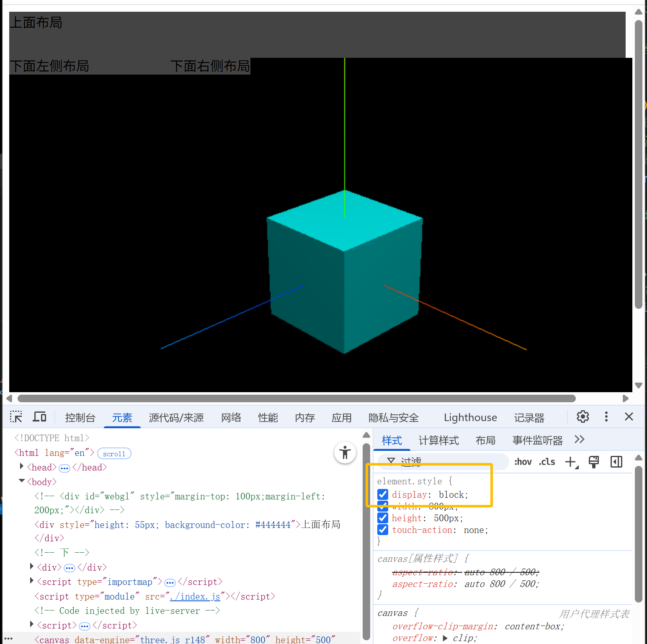
Task: Open the 隐私与安全 tab
Action: (x=394, y=418)
